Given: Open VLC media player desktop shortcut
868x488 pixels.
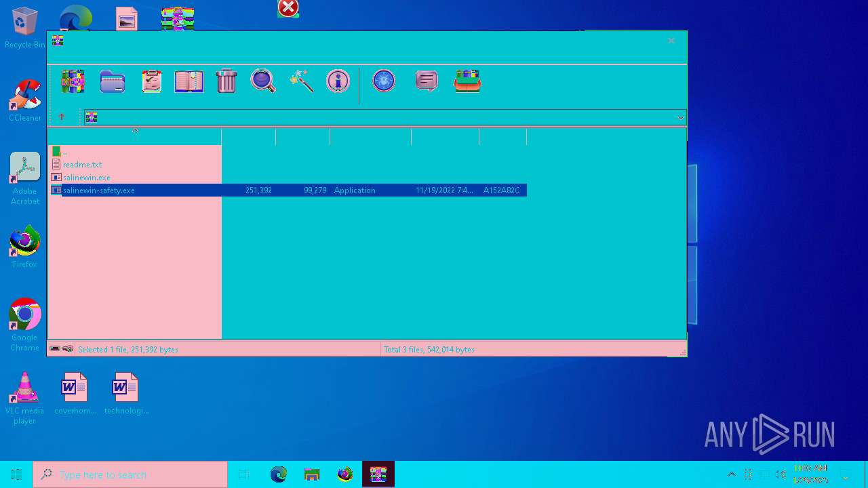Looking at the screenshot, I should pyautogui.click(x=24, y=399).
